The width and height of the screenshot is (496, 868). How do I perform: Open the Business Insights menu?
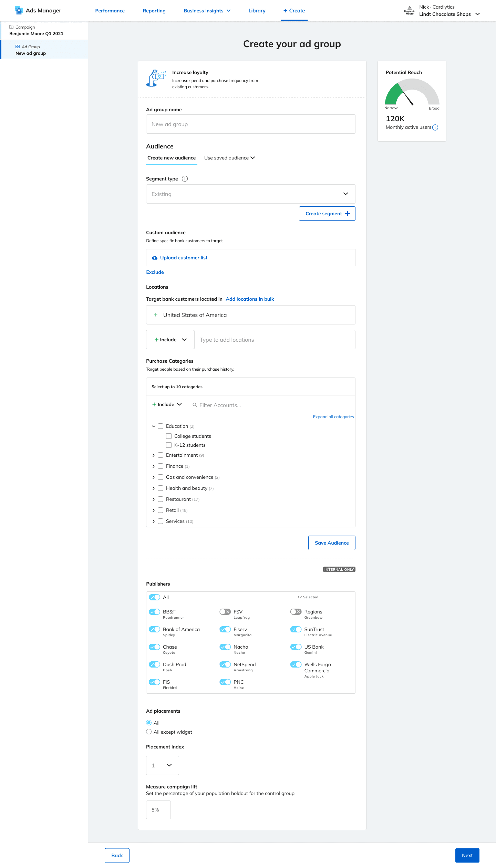point(207,11)
